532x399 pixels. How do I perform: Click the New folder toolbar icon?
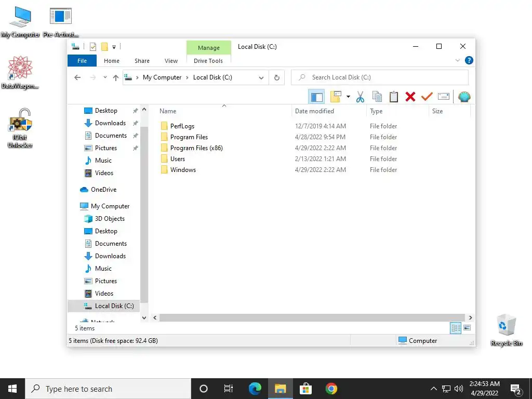[336, 97]
